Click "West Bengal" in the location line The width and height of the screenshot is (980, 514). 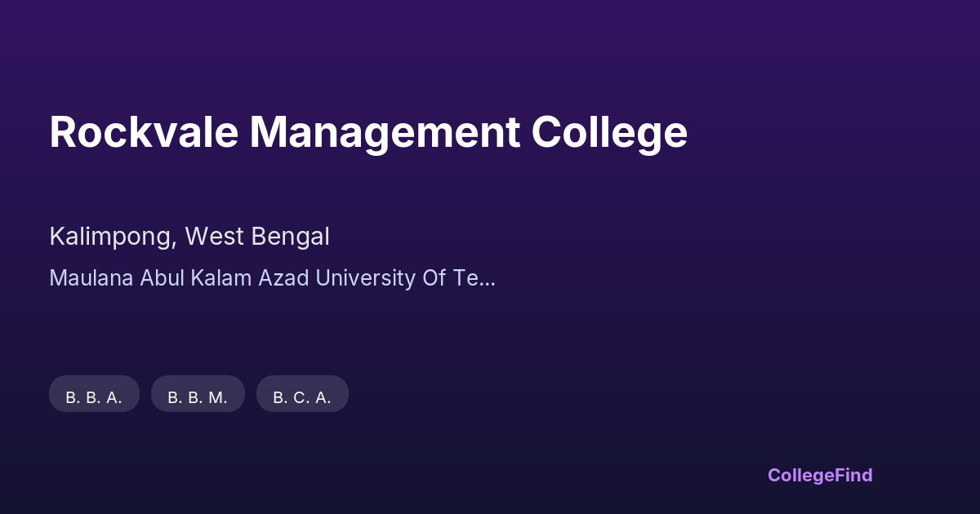coord(257,237)
